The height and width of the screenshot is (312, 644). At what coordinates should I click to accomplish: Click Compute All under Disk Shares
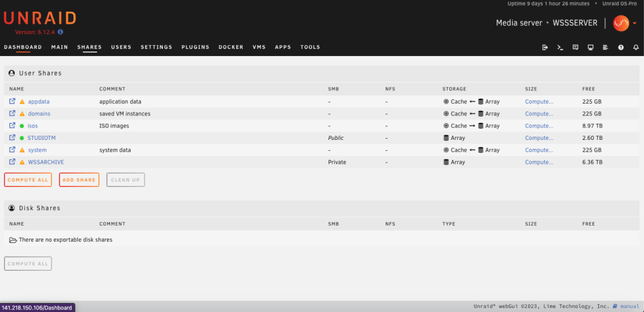28,264
